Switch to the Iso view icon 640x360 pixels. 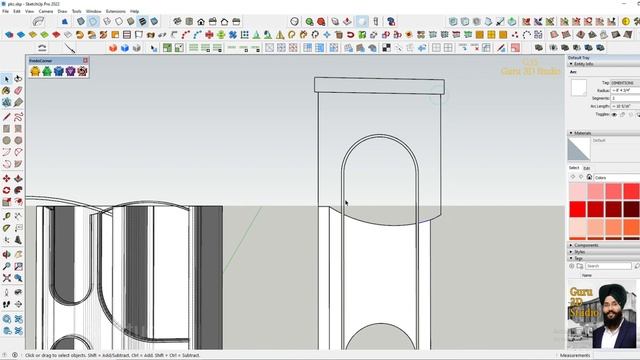point(177,22)
